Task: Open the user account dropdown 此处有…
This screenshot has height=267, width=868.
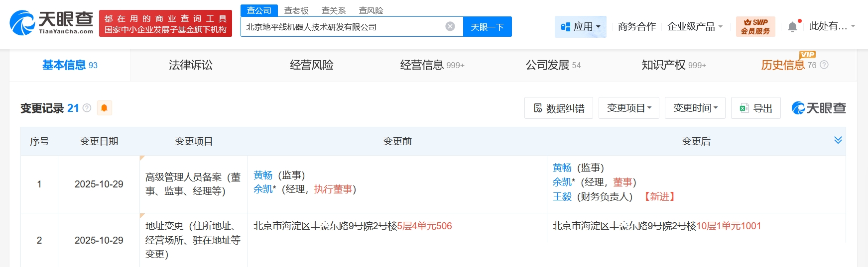Action: point(832,26)
